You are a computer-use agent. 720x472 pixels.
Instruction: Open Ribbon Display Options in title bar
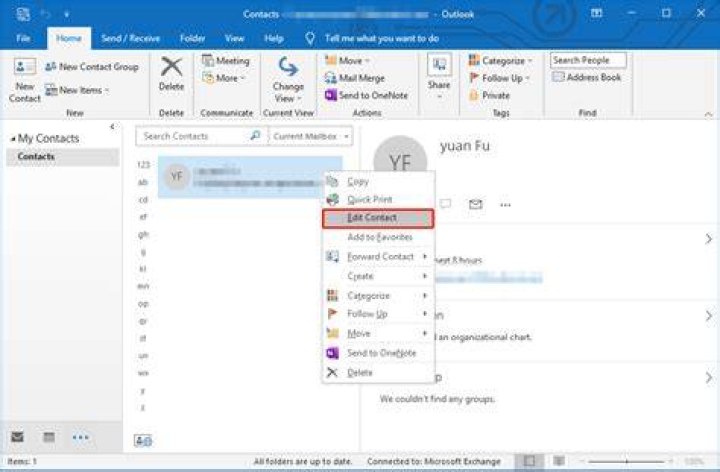pos(596,13)
